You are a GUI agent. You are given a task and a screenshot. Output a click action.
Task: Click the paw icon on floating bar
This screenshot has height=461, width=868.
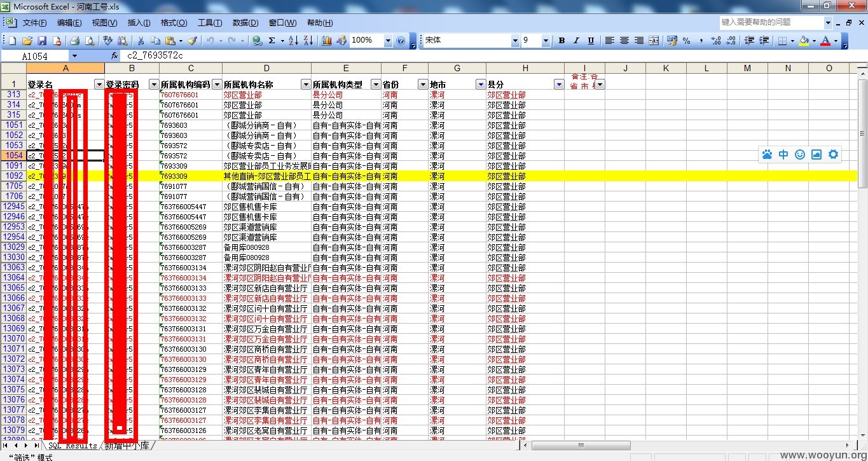767,155
